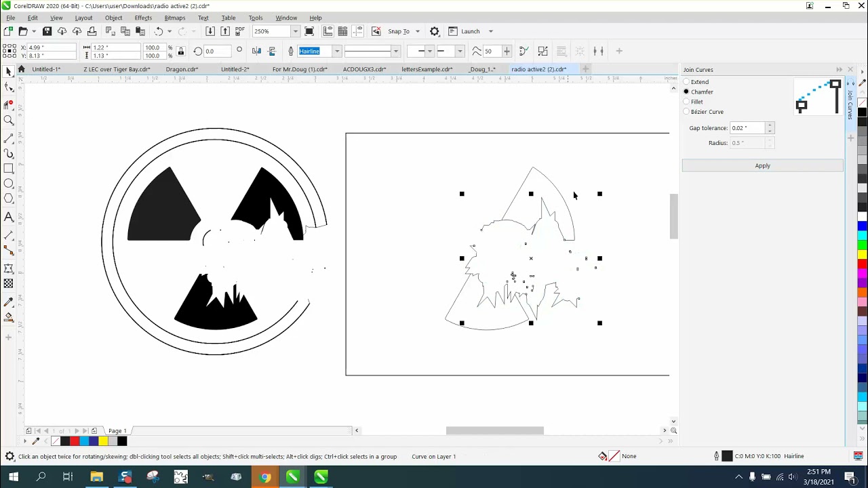Toggle Show rulers icon
The height and width of the screenshot is (488, 868).
coord(328,31)
